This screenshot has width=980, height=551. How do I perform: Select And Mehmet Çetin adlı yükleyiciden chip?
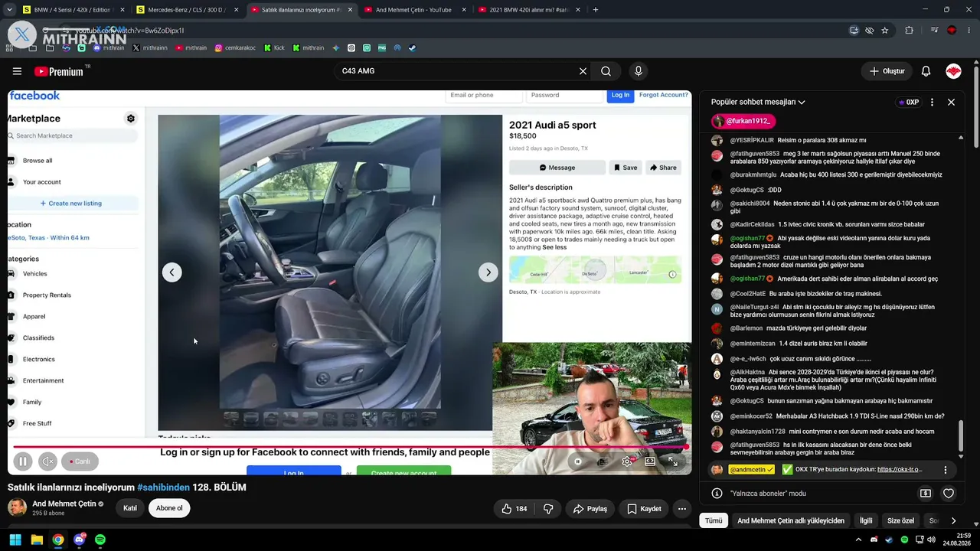point(791,521)
